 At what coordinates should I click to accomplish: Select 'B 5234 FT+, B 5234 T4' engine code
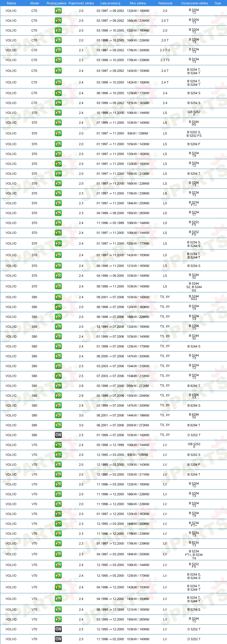click(x=194, y=555)
